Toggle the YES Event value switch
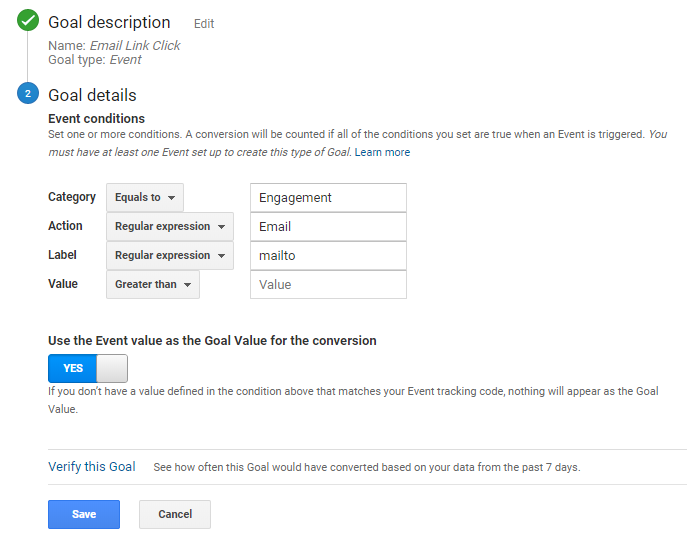Screen dimensions: 699x537 coord(88,368)
